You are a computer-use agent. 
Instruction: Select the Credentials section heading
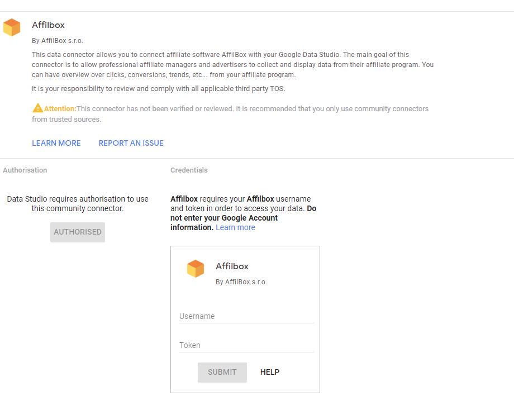click(189, 170)
